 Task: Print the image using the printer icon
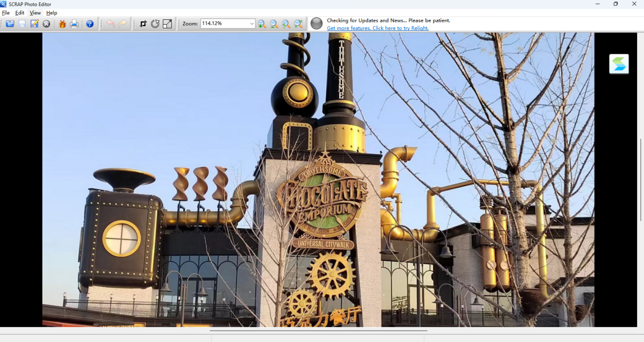(x=74, y=24)
